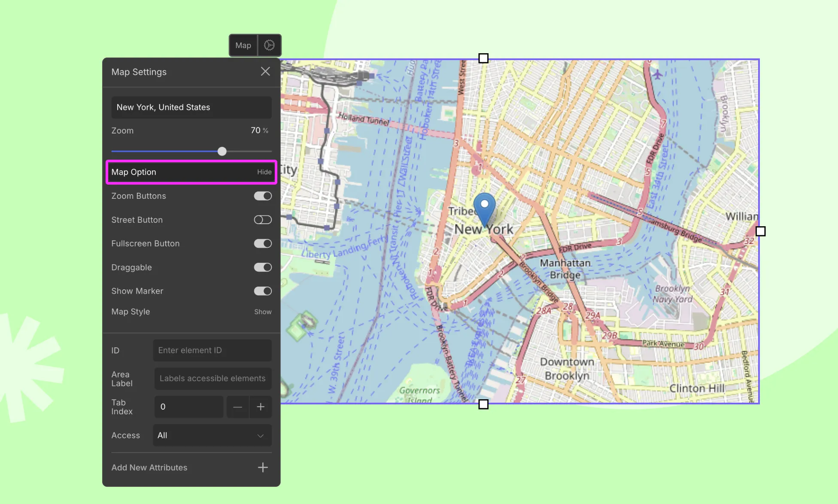Hide the Map Option section
Image resolution: width=838 pixels, height=504 pixels.
[x=264, y=172]
